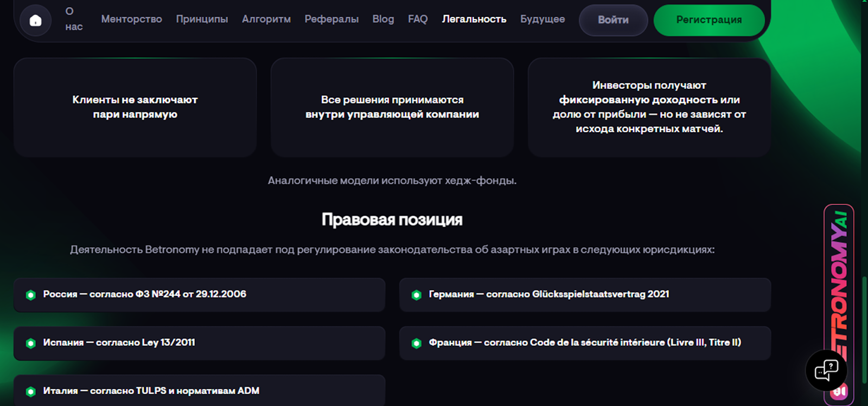Click the home icon in navigation bar

(35, 21)
